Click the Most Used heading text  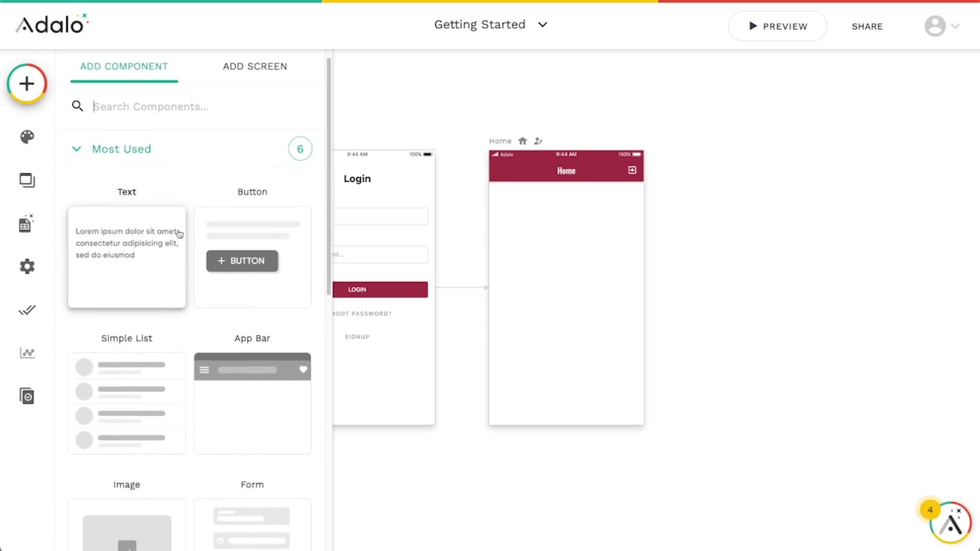[121, 149]
